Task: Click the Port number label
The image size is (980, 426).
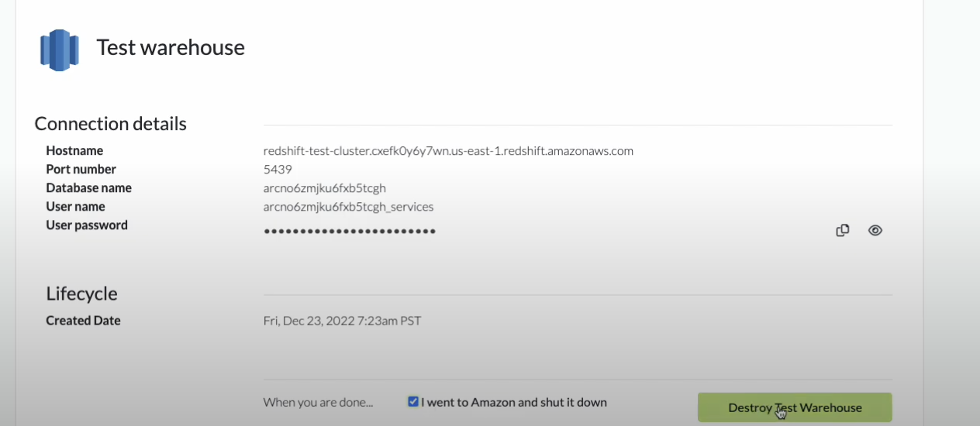Action: [x=81, y=170]
